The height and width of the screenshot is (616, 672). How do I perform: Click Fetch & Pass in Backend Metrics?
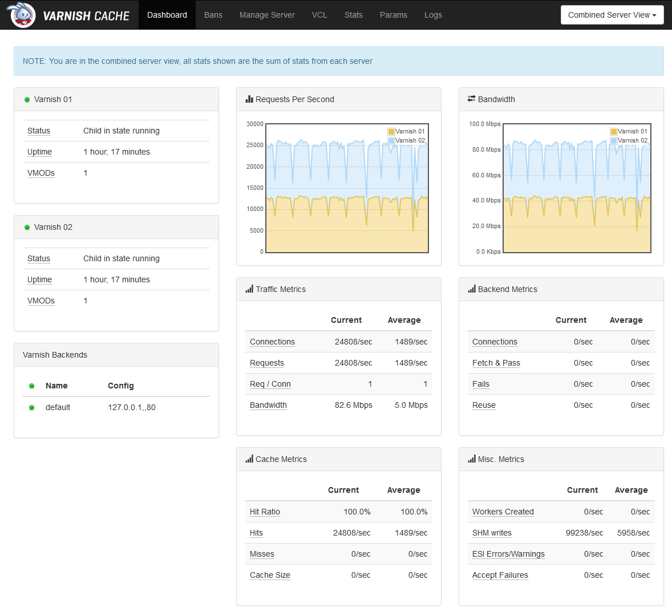pos(496,363)
